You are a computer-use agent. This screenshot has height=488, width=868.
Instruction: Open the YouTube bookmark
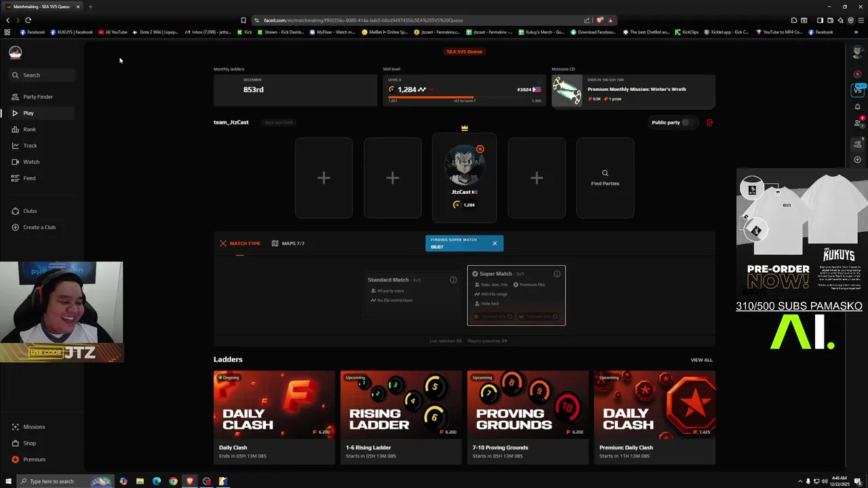(113, 32)
